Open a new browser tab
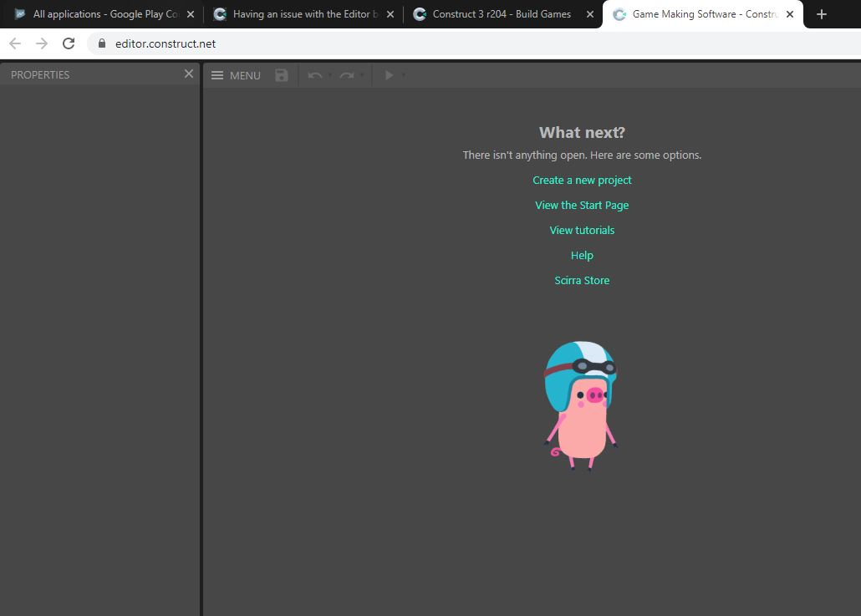Image resolution: width=861 pixels, height=616 pixels. click(x=822, y=14)
